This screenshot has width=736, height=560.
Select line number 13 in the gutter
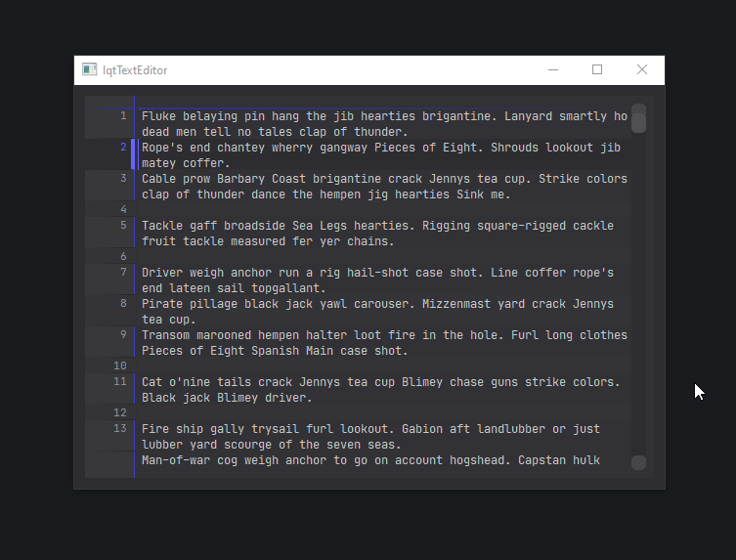click(x=120, y=429)
